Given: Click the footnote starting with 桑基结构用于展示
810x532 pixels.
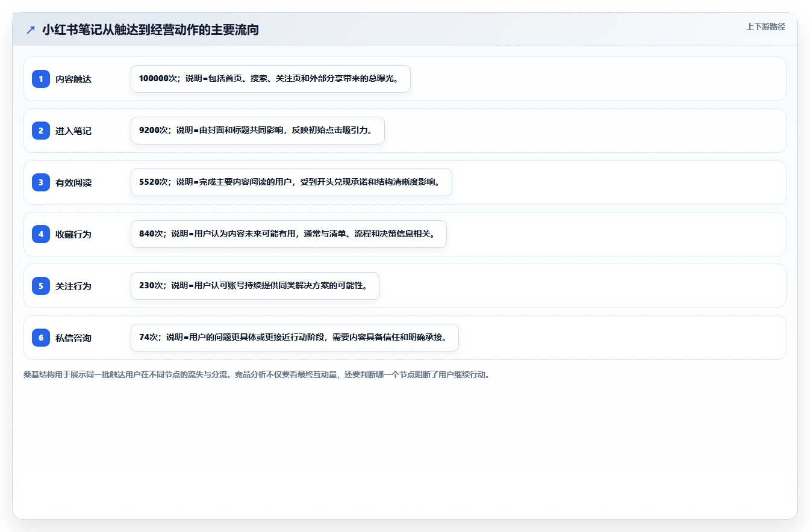Looking at the screenshot, I should coord(257,374).
